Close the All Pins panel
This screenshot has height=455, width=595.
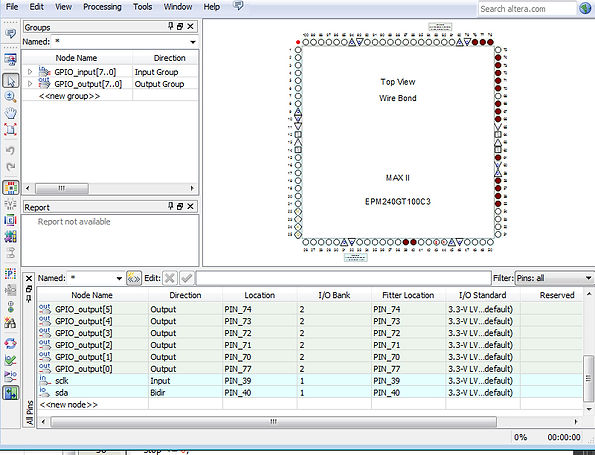pyautogui.click(x=29, y=279)
